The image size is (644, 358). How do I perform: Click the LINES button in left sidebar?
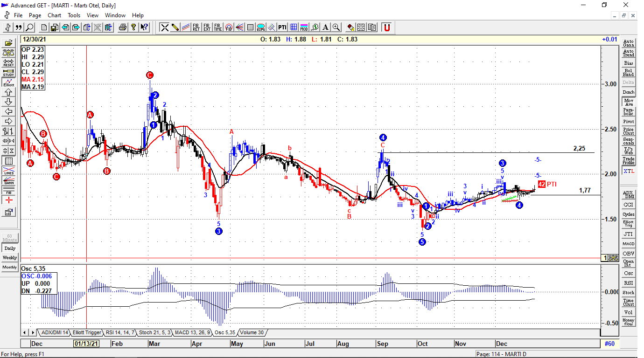8,171
